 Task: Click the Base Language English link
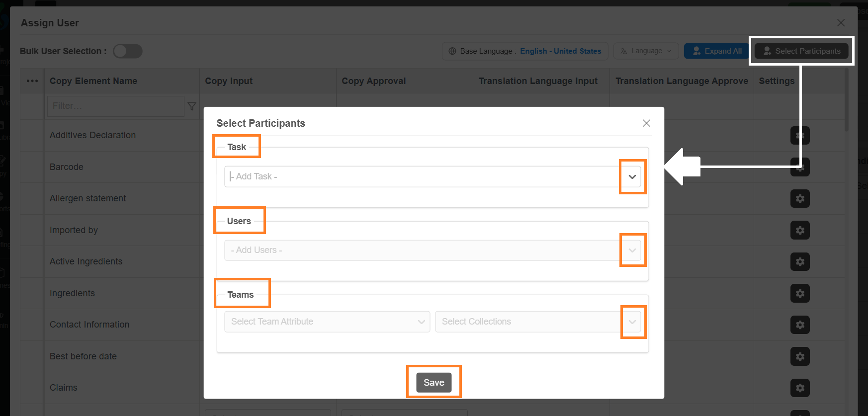point(560,51)
